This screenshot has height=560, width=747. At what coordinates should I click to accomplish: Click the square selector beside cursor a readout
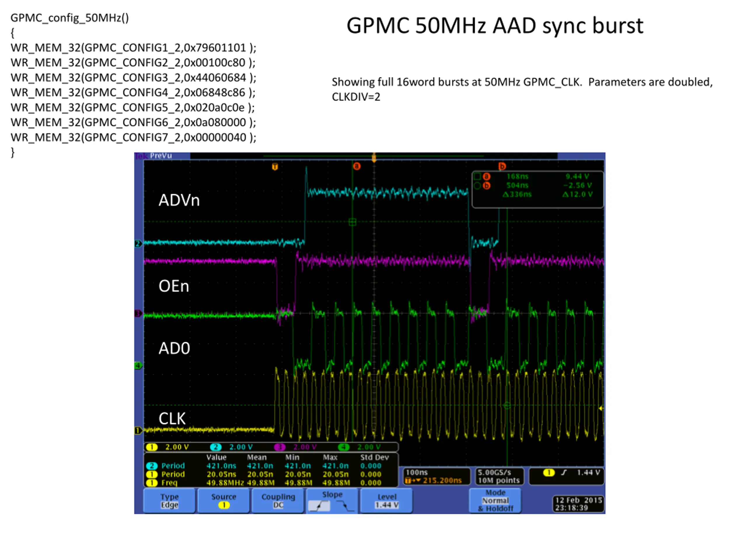point(477,176)
